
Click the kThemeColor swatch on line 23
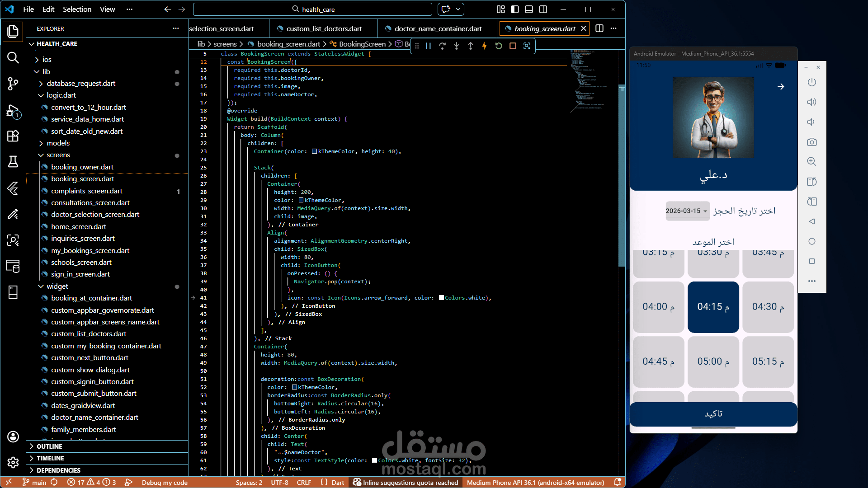point(314,151)
